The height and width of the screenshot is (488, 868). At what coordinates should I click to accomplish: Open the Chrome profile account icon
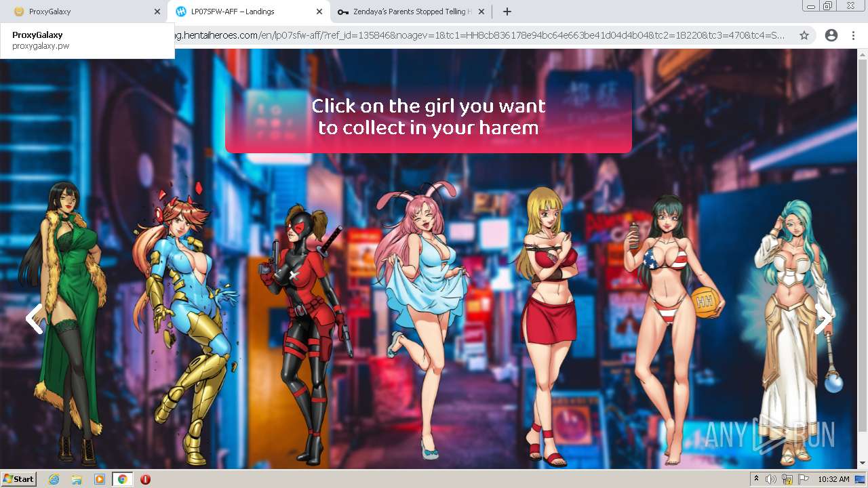click(x=831, y=35)
